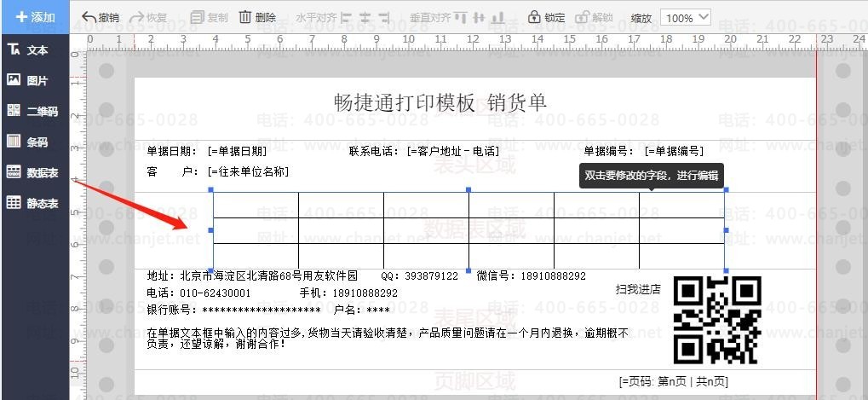
Task: Select the 单据日期： label
Action: click(172, 151)
